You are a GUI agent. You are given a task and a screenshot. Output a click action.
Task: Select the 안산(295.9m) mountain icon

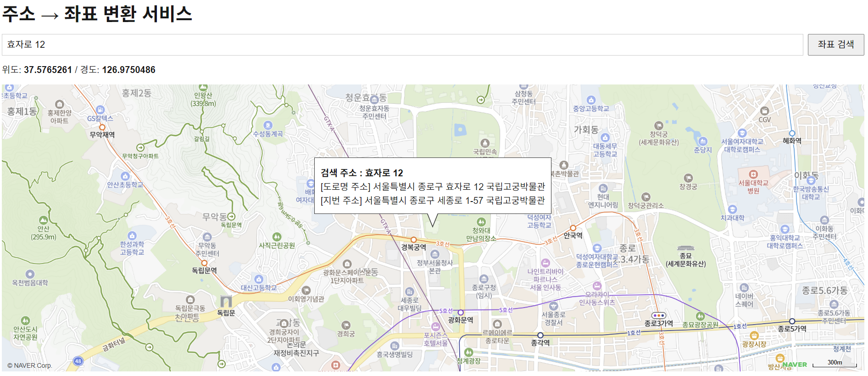(43, 220)
